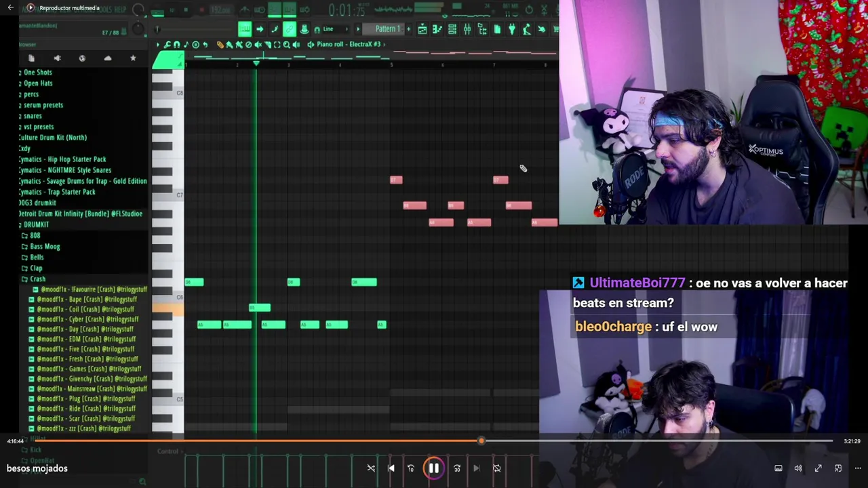Open the Piano roll view toolbar icon
The width and height of the screenshot is (868, 488).
point(437,29)
